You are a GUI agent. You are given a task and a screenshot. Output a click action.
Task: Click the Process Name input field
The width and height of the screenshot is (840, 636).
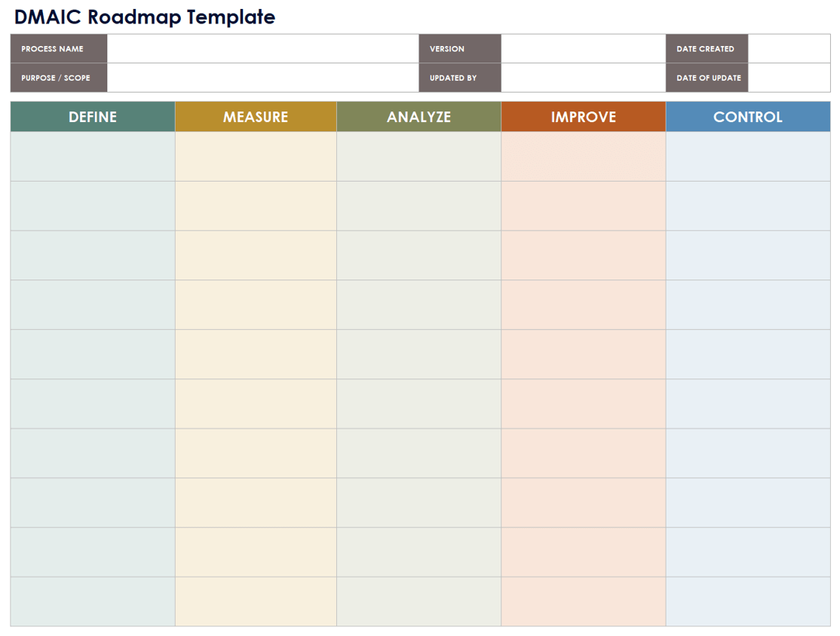[262, 49]
